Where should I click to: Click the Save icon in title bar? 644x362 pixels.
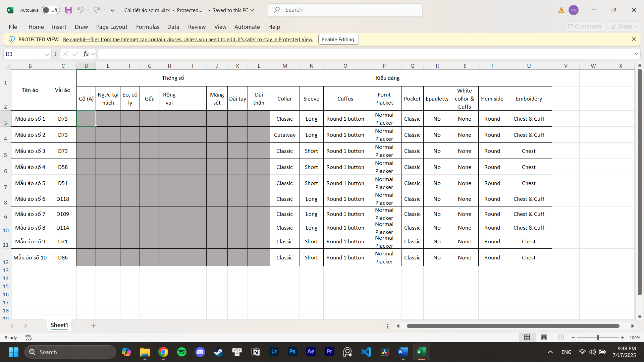tap(69, 10)
